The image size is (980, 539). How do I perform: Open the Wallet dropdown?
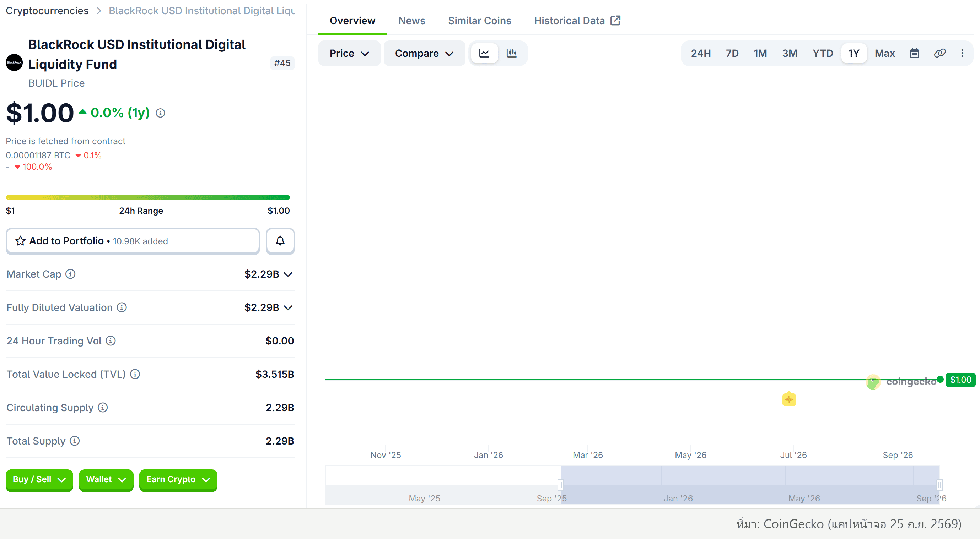(106, 480)
